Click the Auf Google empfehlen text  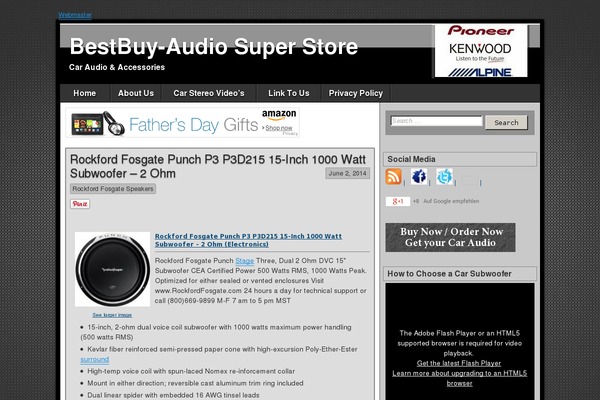pos(451,201)
